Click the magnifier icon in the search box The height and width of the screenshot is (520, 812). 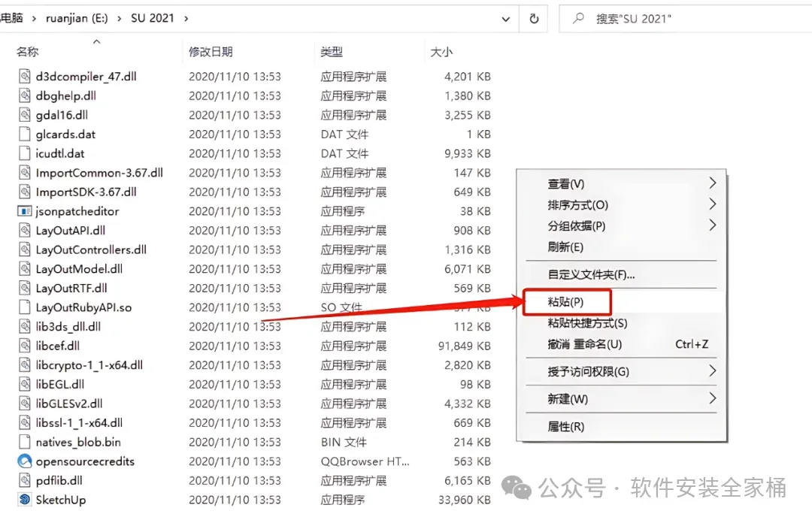pyautogui.click(x=578, y=19)
